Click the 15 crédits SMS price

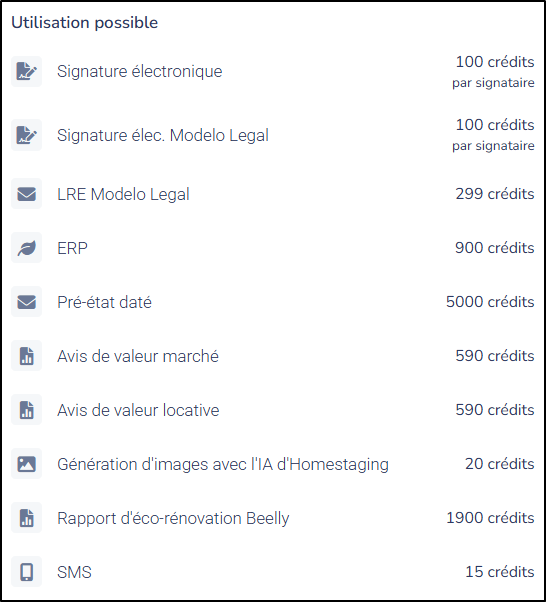click(x=500, y=572)
